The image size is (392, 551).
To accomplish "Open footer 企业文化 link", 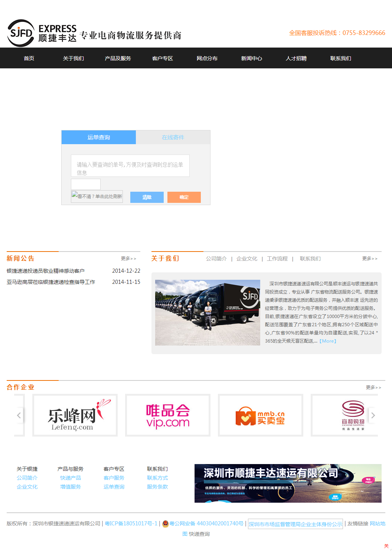I will click(27, 487).
